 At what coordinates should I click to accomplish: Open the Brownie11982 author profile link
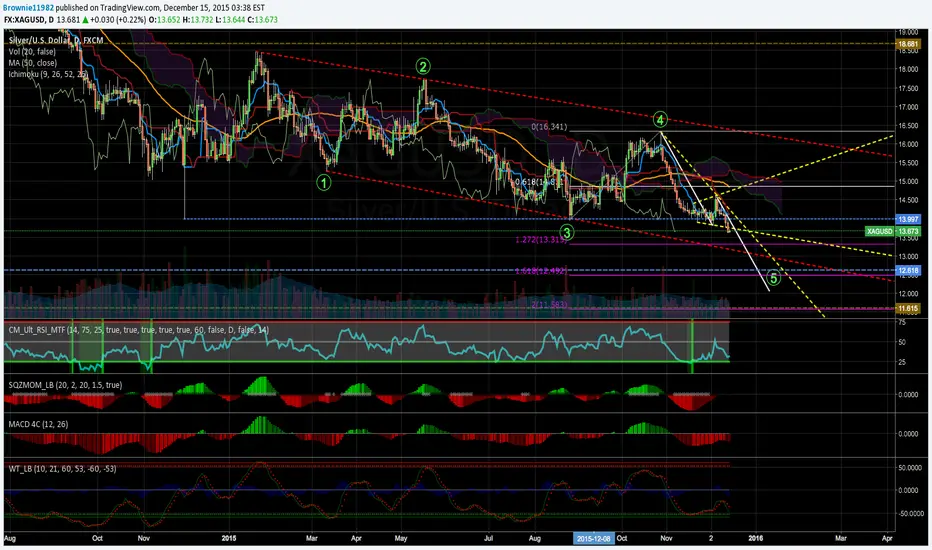click(29, 8)
